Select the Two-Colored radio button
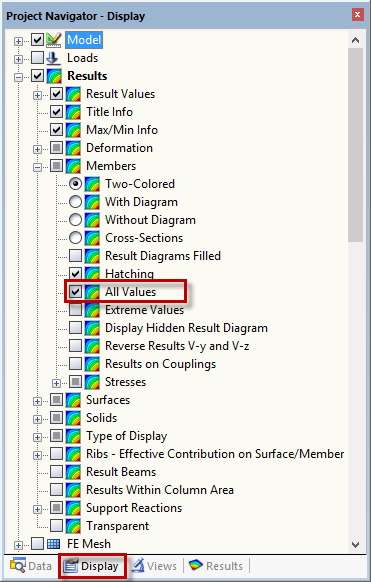371x582 pixels. (75, 184)
